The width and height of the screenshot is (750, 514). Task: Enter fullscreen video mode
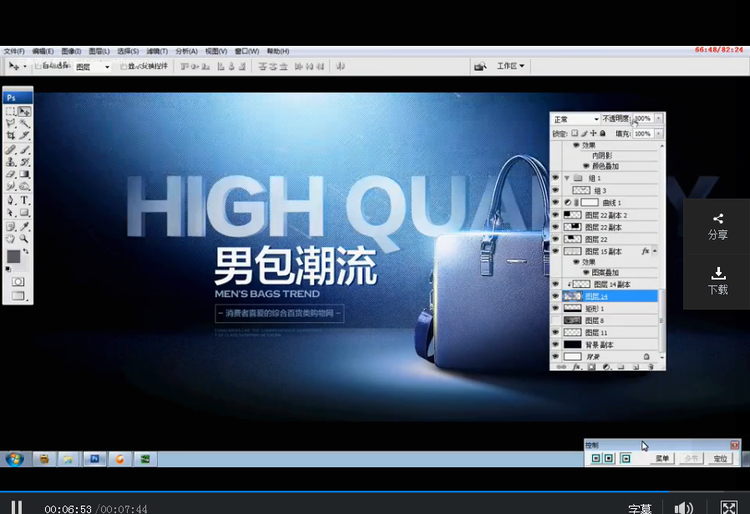729,508
